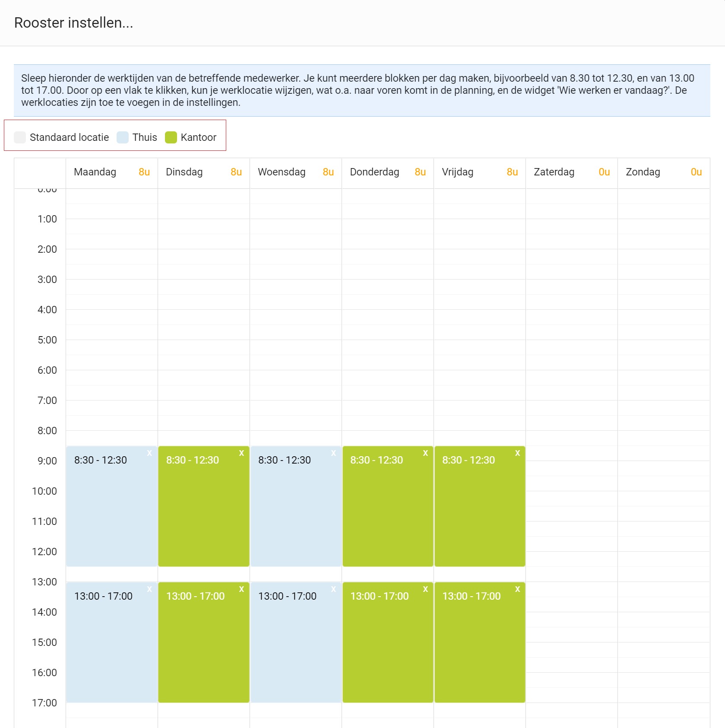The height and width of the screenshot is (728, 725).
Task: Remove Monday 8:30 - 12:30 block with x
Action: tap(149, 453)
